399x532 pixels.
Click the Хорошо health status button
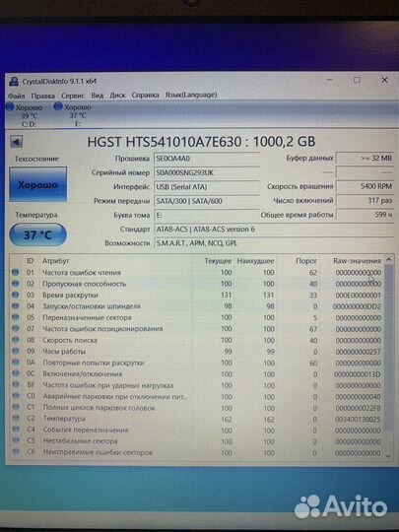coord(37,184)
